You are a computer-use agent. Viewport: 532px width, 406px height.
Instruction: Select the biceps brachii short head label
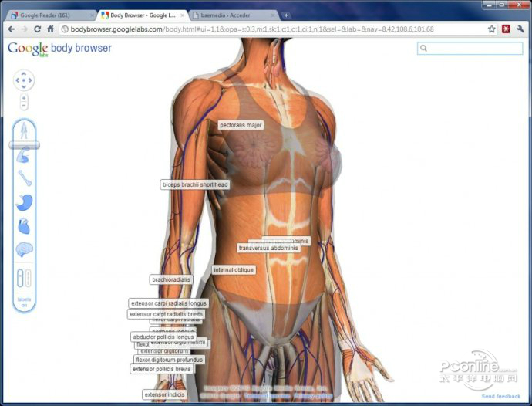click(x=195, y=184)
